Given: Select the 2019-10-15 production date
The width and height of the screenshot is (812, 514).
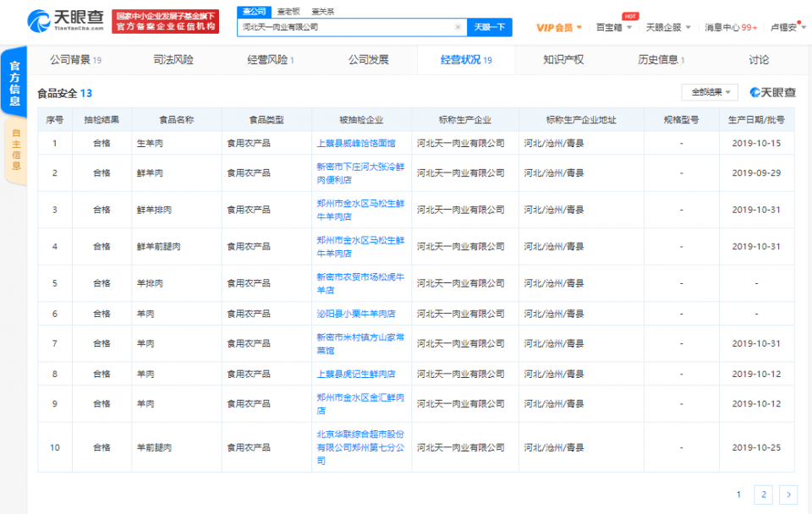Looking at the screenshot, I should (x=756, y=144).
